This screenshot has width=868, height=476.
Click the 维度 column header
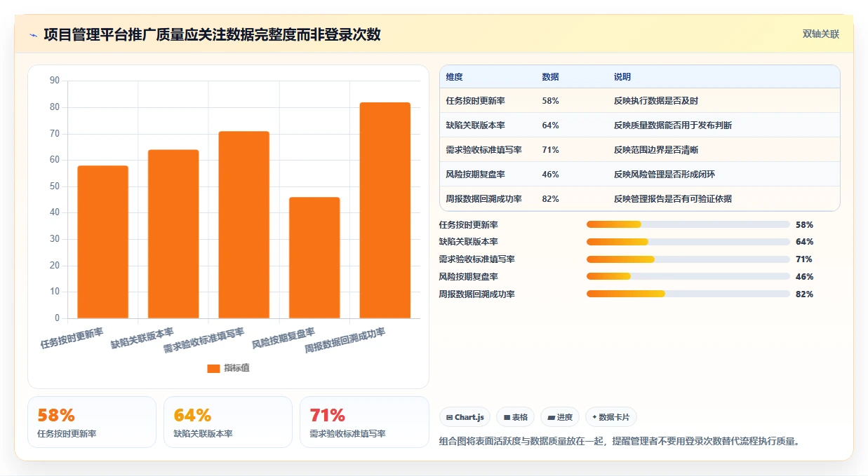point(455,77)
